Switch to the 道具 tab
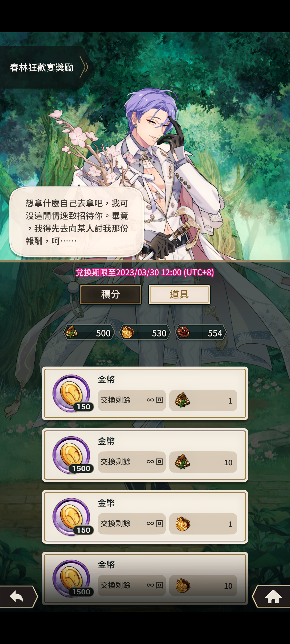 pyautogui.click(x=179, y=294)
